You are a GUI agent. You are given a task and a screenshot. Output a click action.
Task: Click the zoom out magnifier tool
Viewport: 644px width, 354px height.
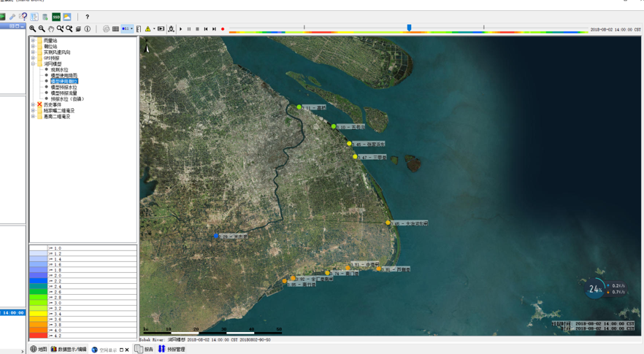42,29
